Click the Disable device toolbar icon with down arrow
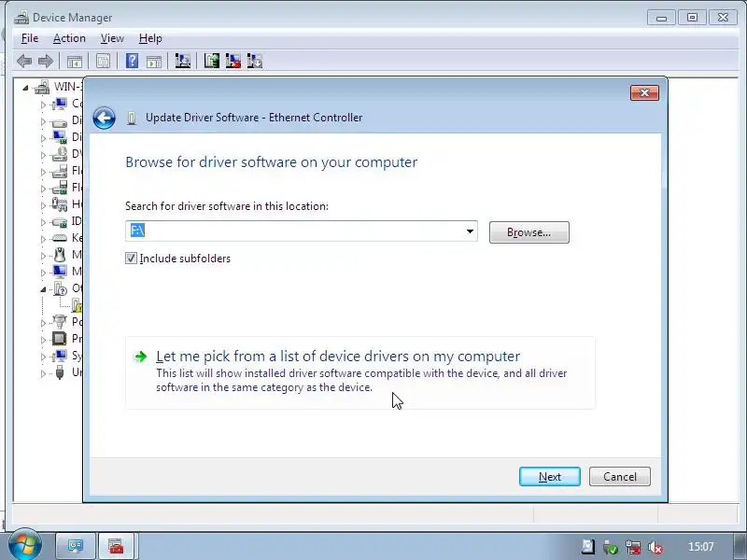This screenshot has width=747, height=560. [254, 61]
